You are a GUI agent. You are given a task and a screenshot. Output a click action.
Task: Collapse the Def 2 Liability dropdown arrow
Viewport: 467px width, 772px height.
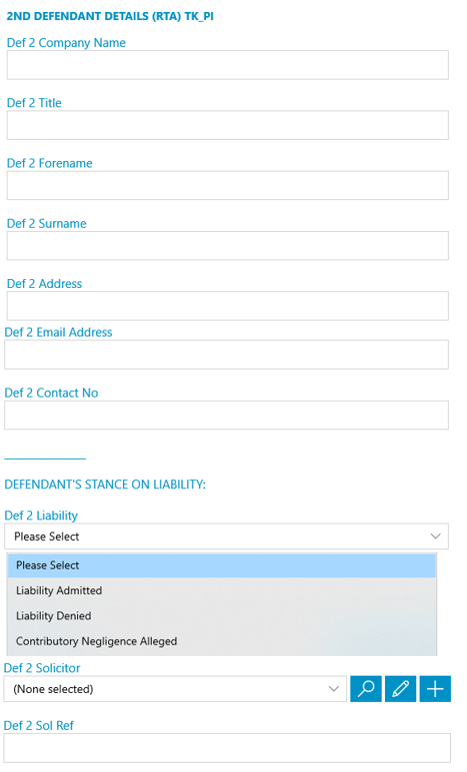click(x=435, y=536)
